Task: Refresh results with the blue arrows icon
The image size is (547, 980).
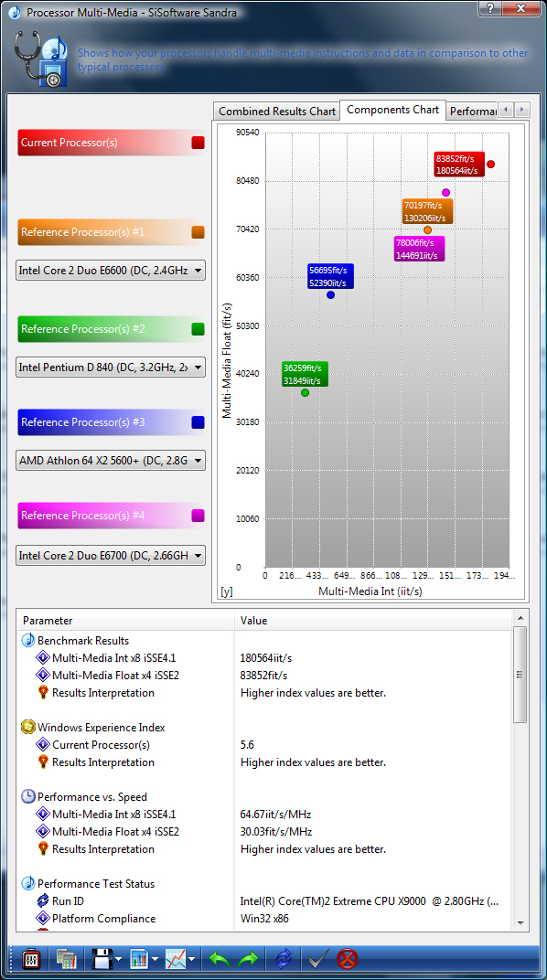Action: pyautogui.click(x=284, y=958)
